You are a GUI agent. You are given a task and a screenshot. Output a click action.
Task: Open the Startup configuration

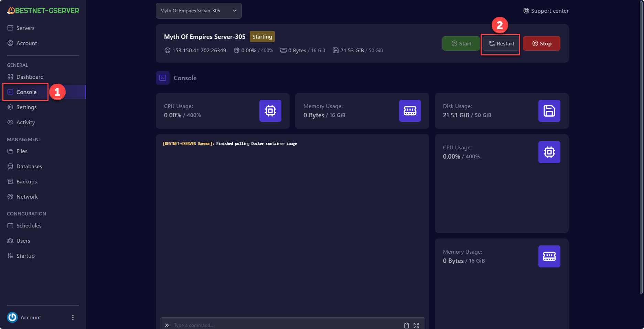[x=25, y=256]
